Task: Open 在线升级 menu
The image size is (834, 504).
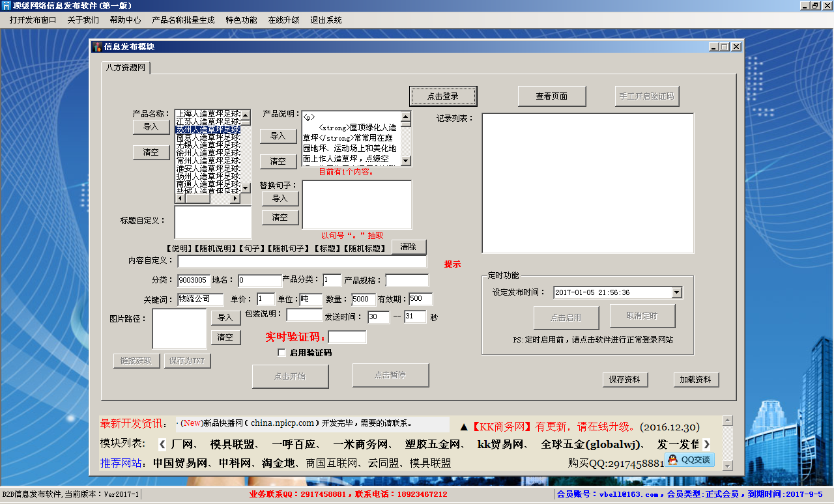Action: [x=283, y=20]
